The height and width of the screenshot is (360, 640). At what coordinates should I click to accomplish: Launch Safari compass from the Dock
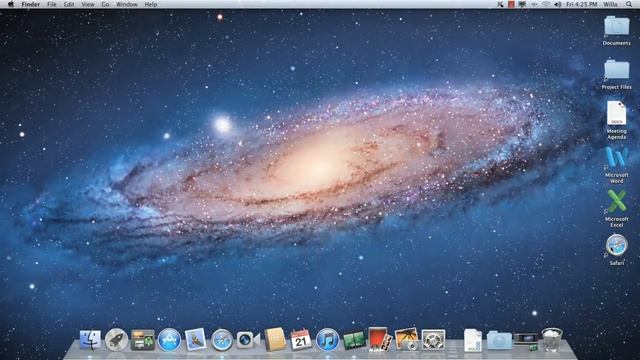click(x=222, y=340)
